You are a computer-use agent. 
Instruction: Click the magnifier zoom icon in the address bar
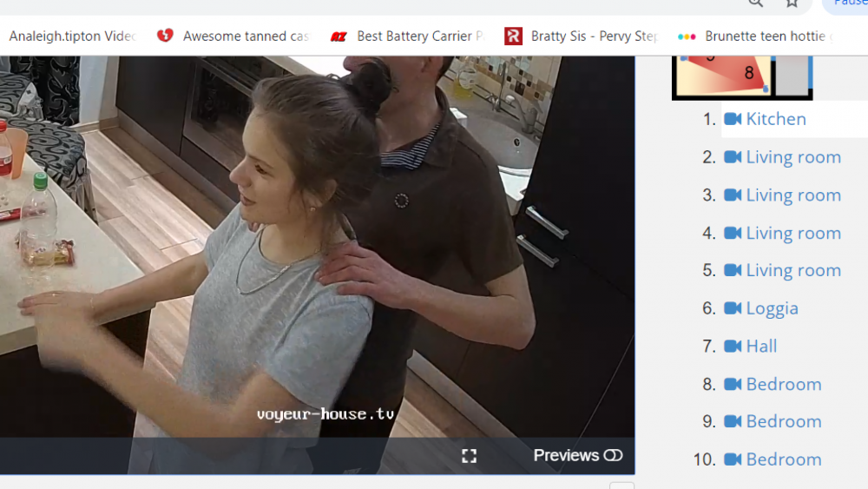tap(756, 3)
